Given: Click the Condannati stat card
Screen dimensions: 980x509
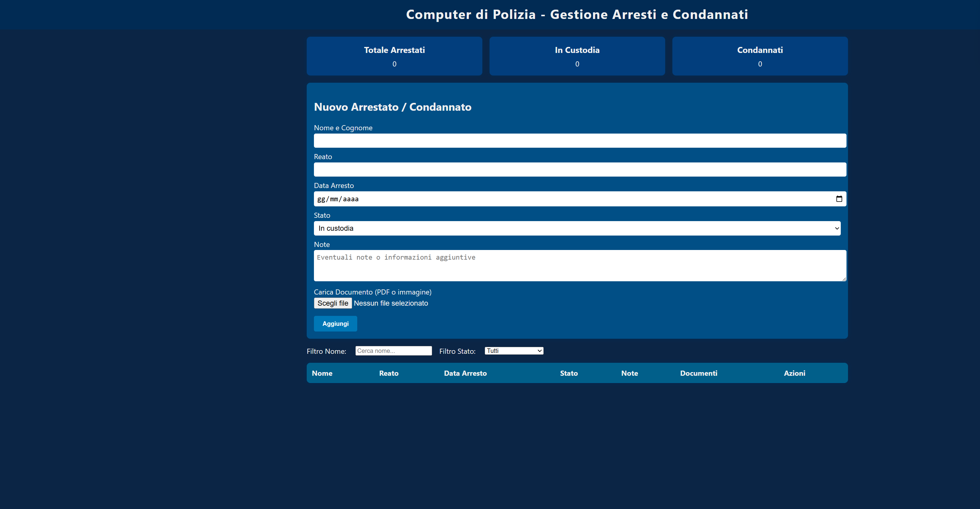Looking at the screenshot, I should coord(760,56).
